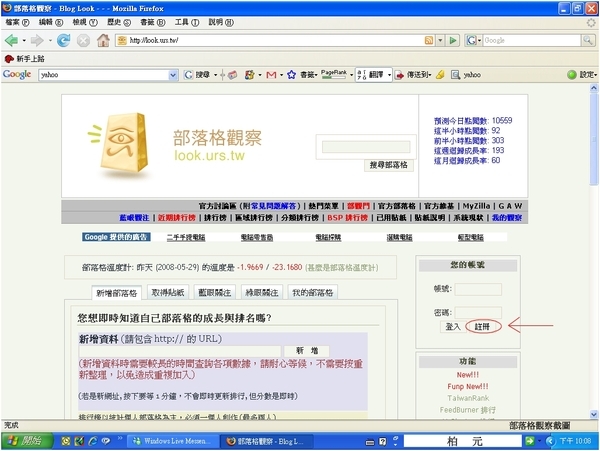Switch to the 新增部落格 tab

click(x=116, y=293)
